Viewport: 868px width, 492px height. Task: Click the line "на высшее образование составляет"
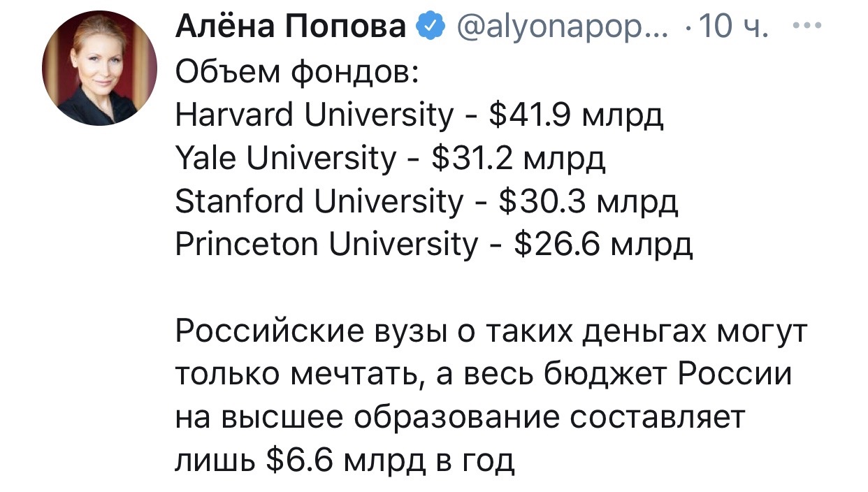459,419
